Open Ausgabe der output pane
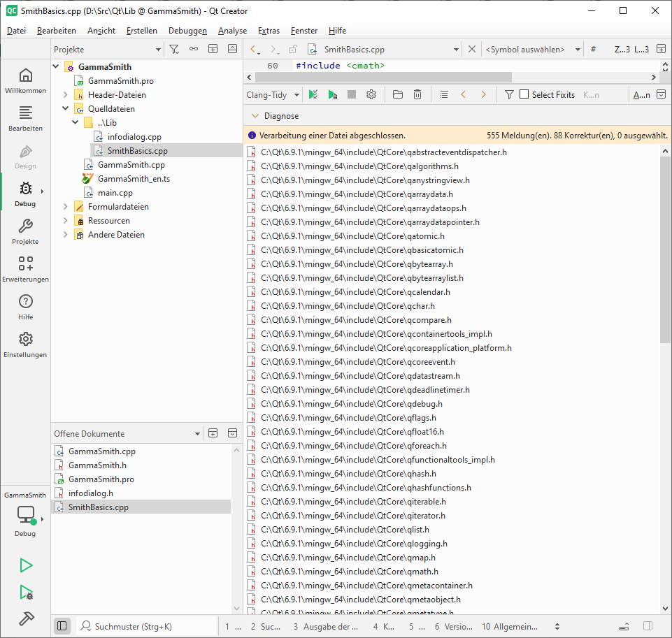672x638 pixels. tap(326, 626)
